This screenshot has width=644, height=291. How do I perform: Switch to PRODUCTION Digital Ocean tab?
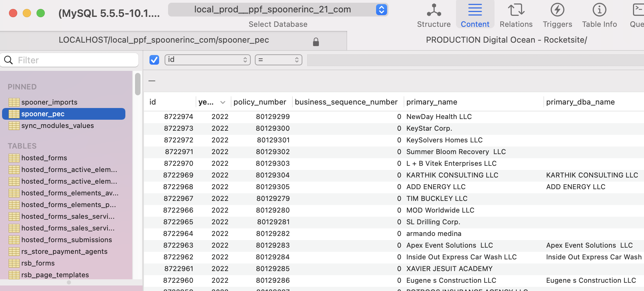click(x=506, y=40)
